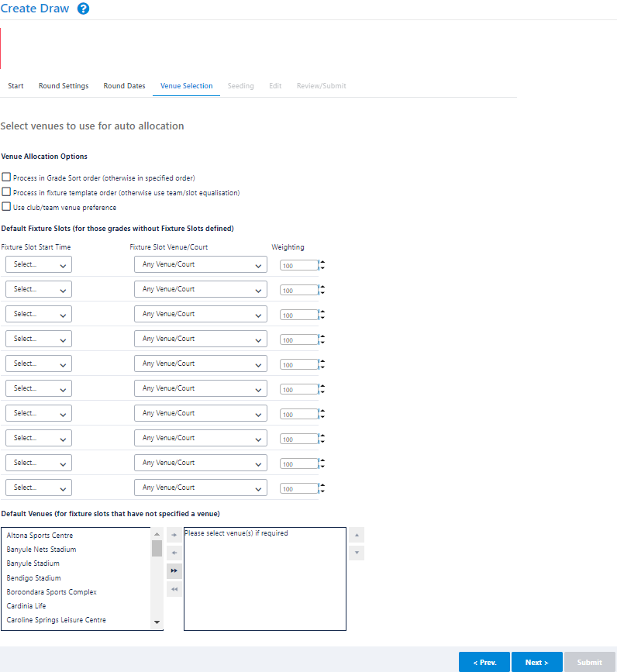The width and height of the screenshot is (617, 672).
Task: Move selected venue up in order
Action: (357, 535)
